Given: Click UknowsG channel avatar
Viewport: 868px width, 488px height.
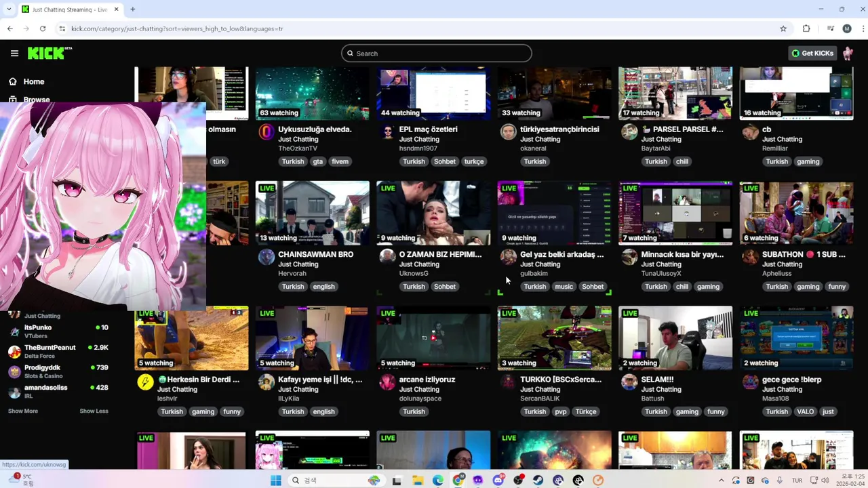Looking at the screenshot, I should point(387,257).
